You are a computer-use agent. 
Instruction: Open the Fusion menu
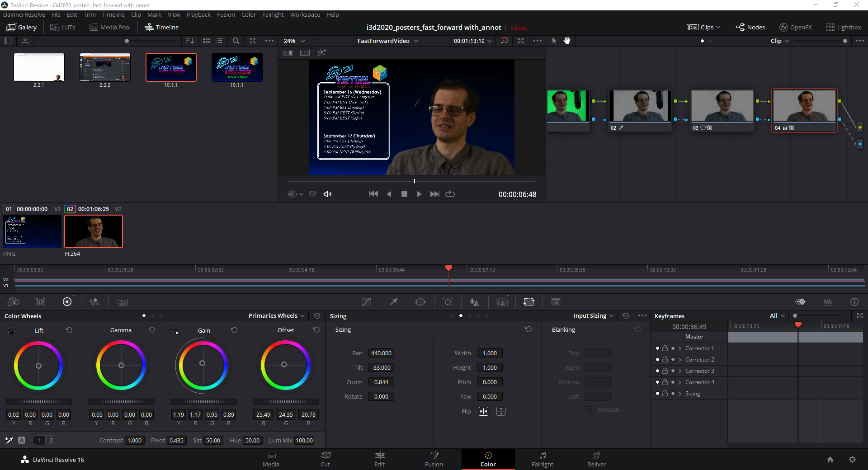226,15
